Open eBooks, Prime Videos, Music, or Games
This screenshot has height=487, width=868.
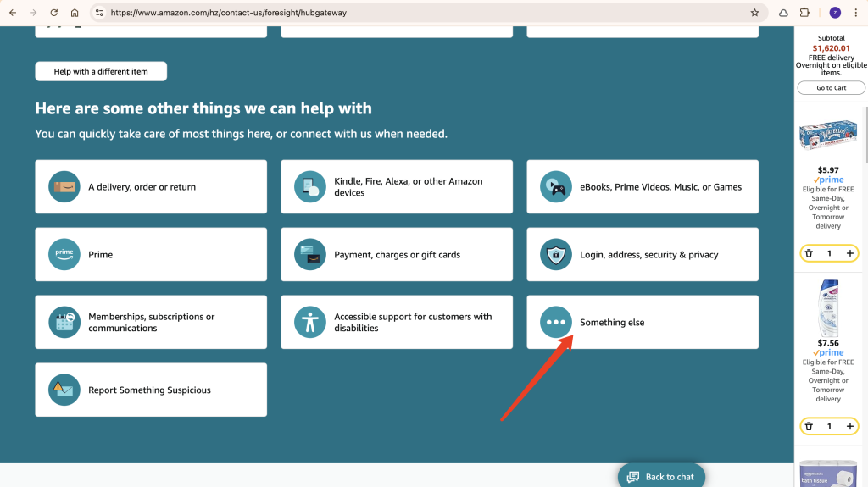643,187
